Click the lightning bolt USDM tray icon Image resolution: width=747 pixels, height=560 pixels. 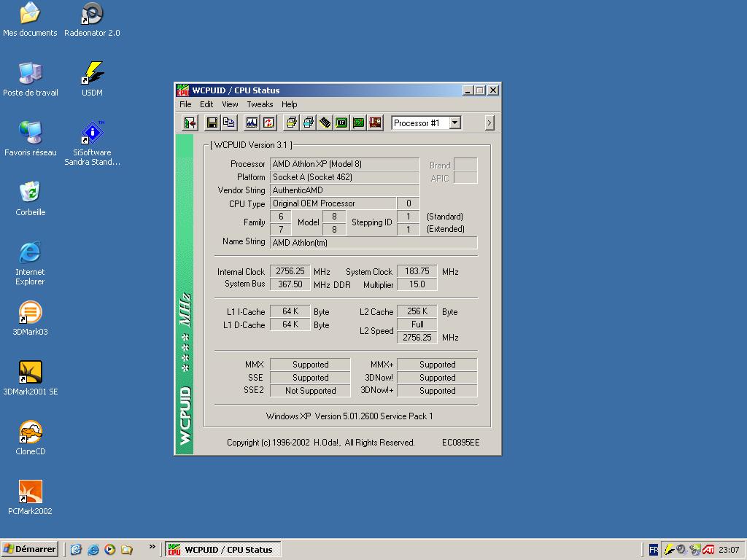[x=669, y=550]
